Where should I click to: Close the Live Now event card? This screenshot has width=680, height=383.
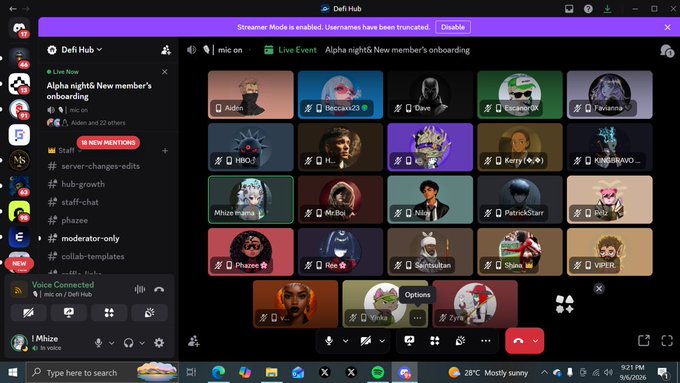pyautogui.click(x=164, y=72)
